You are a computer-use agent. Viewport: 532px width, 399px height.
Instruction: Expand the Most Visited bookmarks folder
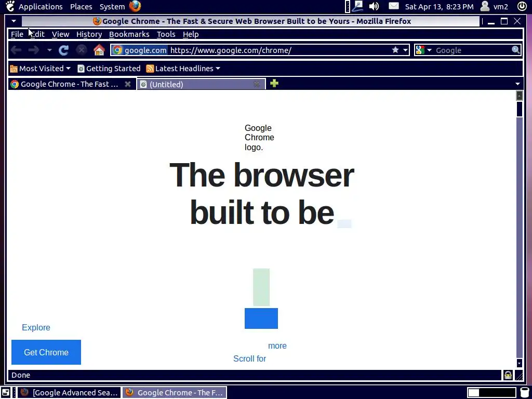pyautogui.click(x=40, y=69)
